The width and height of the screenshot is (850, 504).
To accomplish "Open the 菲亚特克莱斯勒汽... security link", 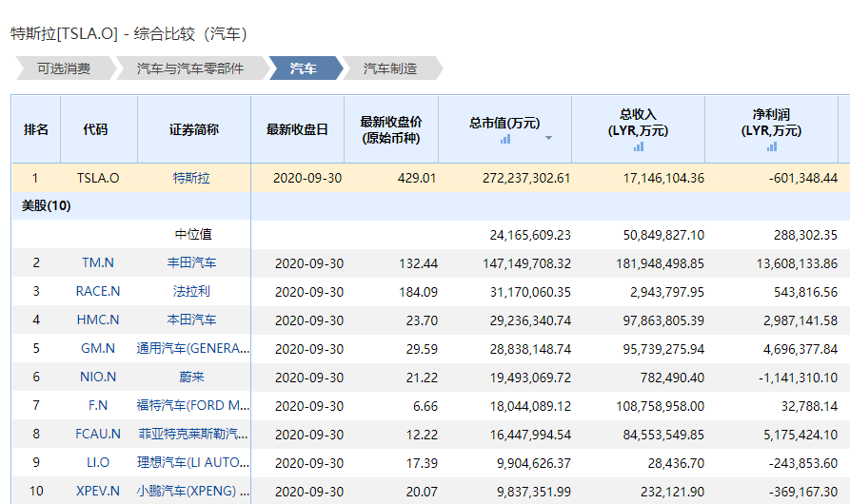I will coord(193,434).
